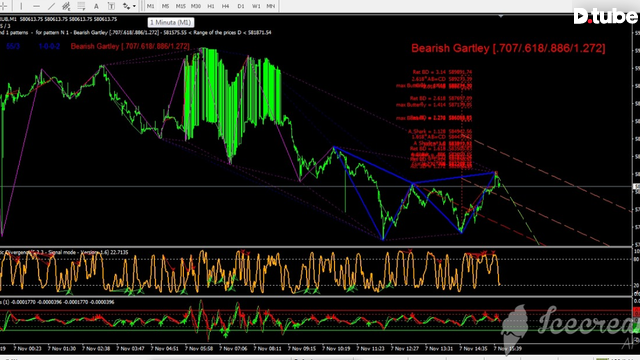Select the equidistant channel tool
The height and width of the screenshot is (360, 640).
pos(66,6)
